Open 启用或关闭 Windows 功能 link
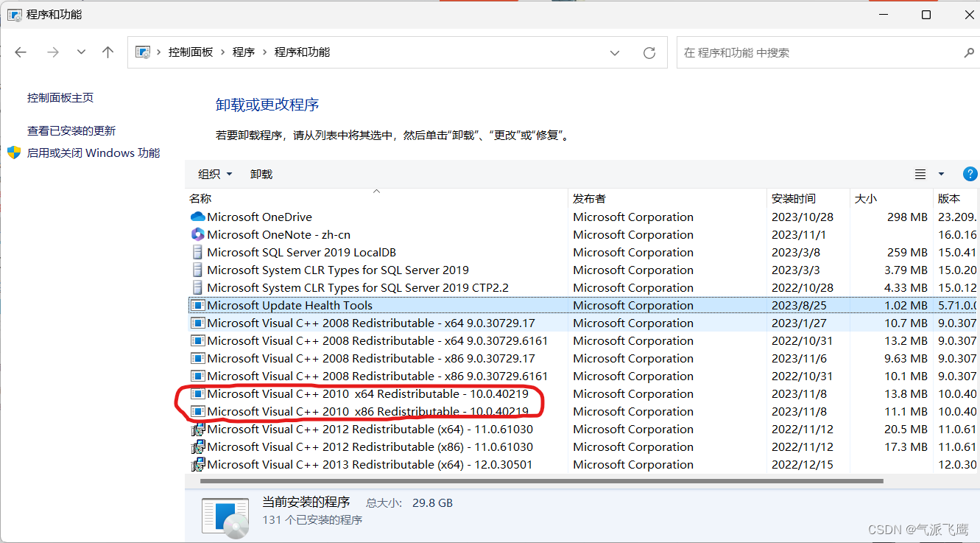The height and width of the screenshot is (543, 980). tap(94, 153)
